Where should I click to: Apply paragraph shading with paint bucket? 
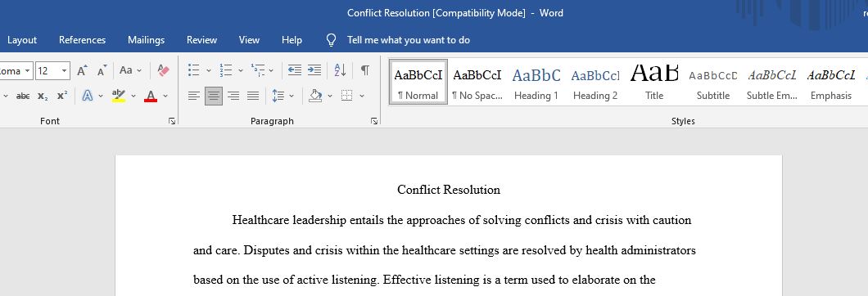tap(315, 96)
